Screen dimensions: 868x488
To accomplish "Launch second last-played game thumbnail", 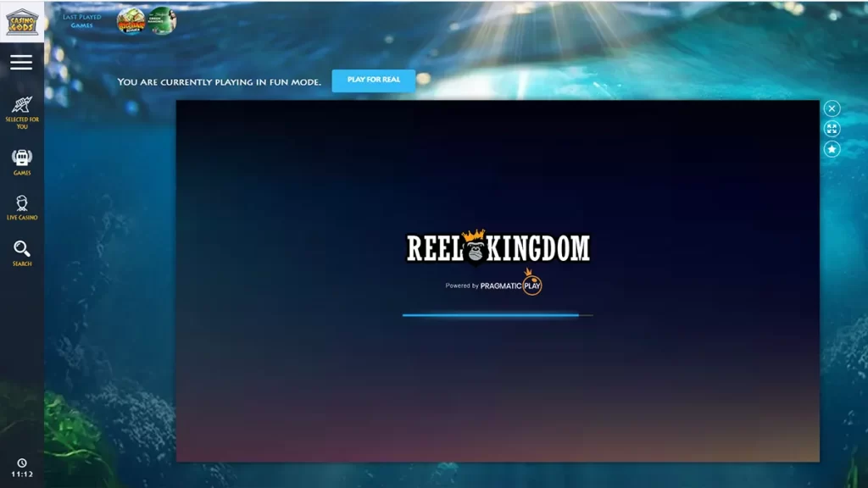I will (161, 21).
